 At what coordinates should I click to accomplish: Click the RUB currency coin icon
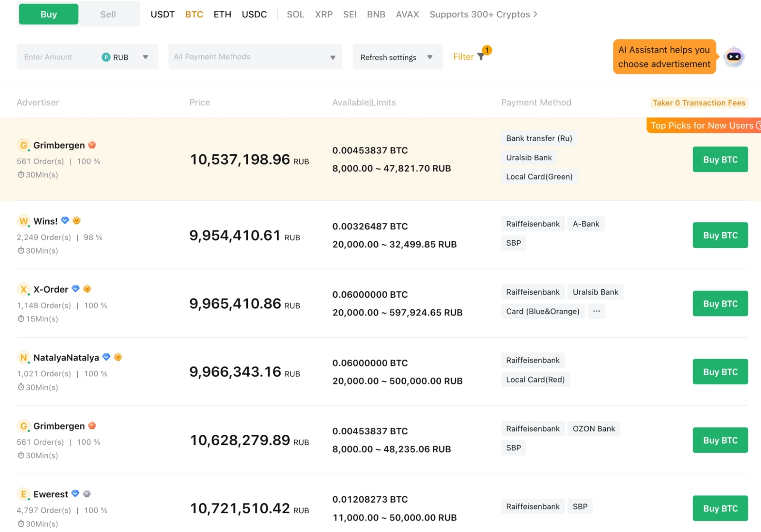105,57
